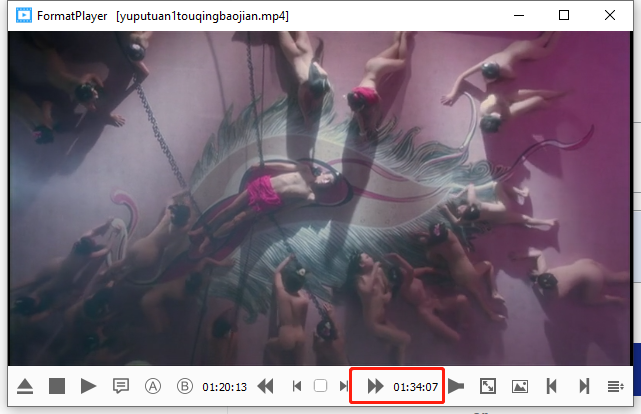
Task: Set loop point B marker
Action: tap(184, 386)
